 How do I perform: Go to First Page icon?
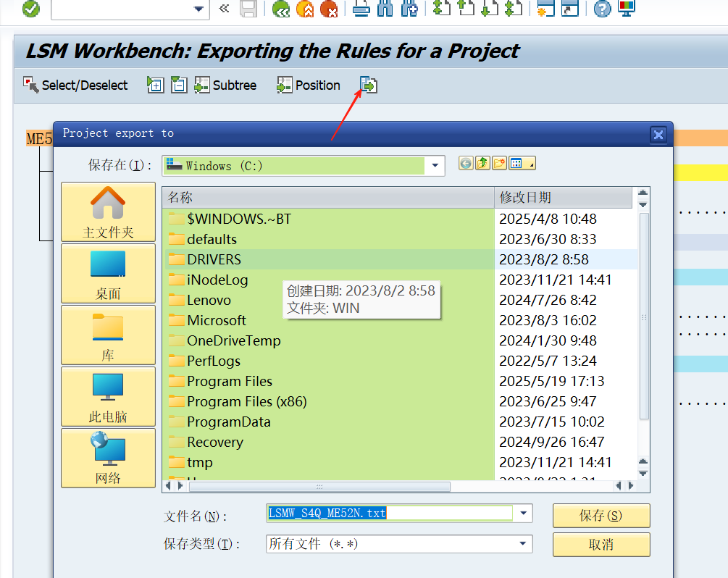(x=442, y=9)
